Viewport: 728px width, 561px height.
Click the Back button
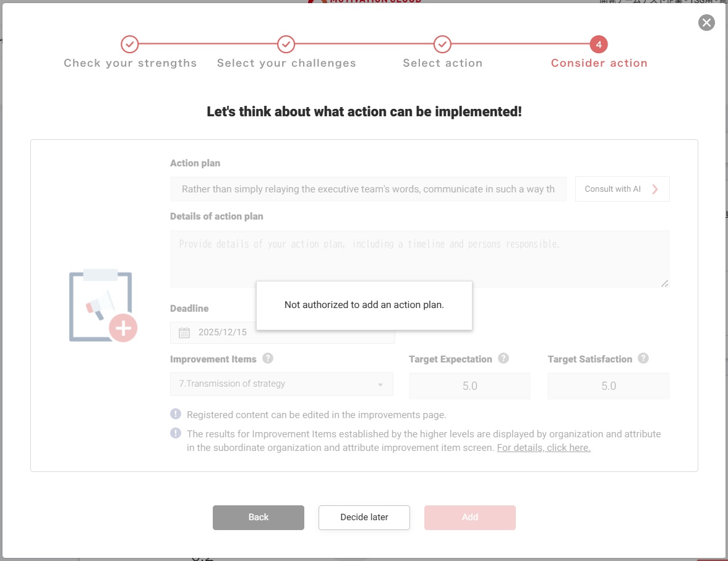pyautogui.click(x=259, y=518)
